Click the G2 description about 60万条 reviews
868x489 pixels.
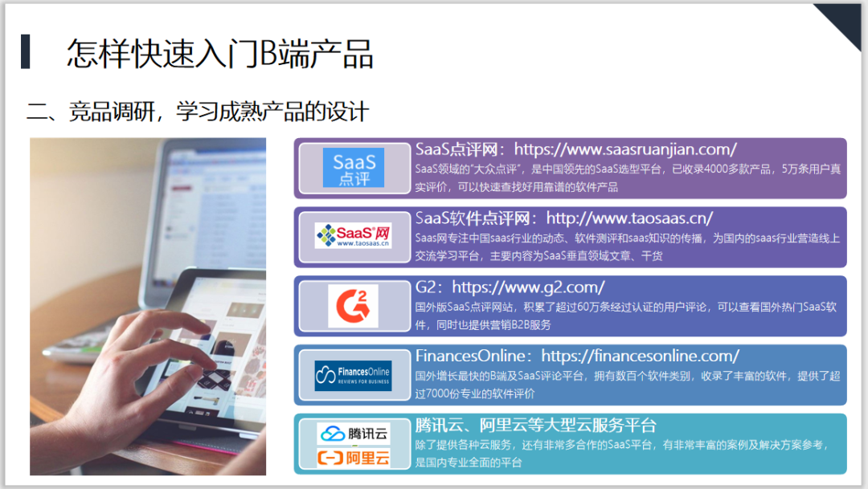pos(626,316)
